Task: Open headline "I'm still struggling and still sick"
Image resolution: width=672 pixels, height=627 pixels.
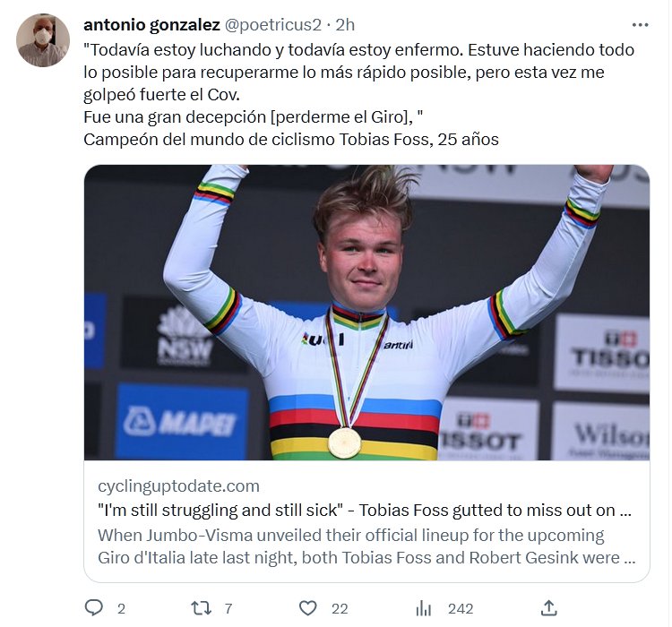Action: (x=366, y=511)
